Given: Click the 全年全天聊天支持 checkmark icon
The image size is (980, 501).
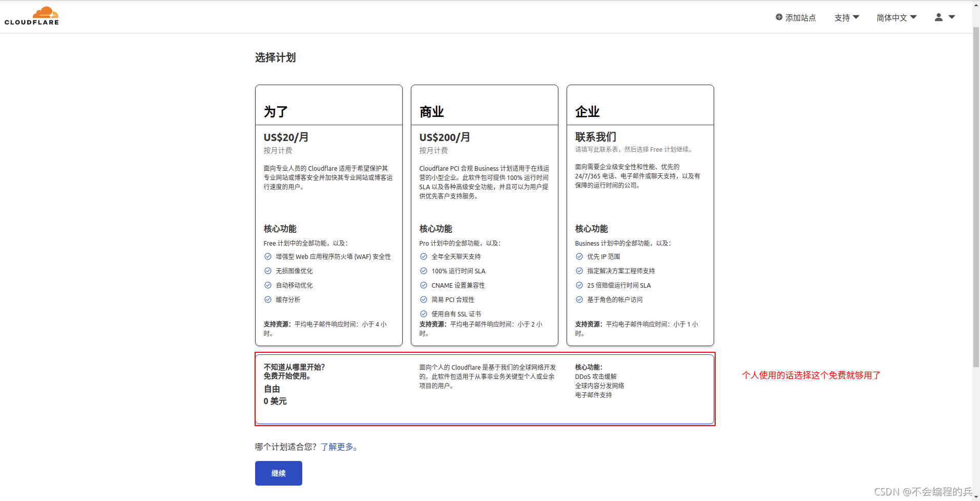Looking at the screenshot, I should [424, 256].
